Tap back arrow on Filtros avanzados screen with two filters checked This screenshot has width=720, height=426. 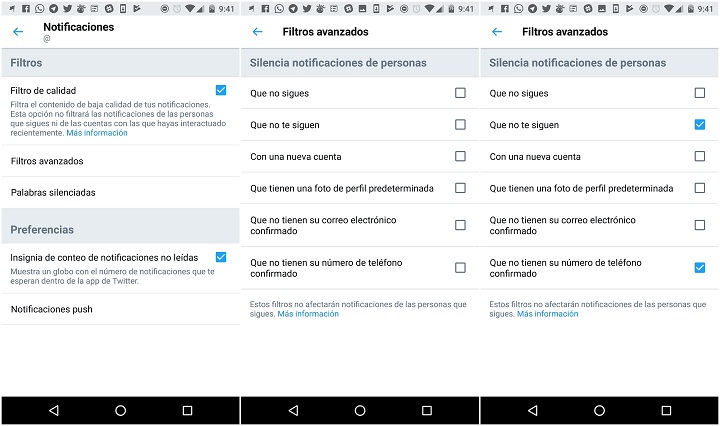[x=497, y=32]
